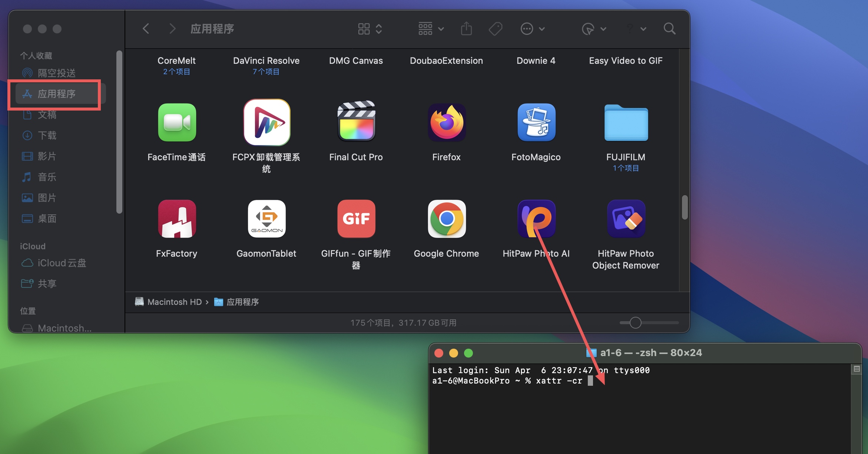868x454 pixels.
Task: Expand the view mode chevron selector
Action: click(x=379, y=29)
